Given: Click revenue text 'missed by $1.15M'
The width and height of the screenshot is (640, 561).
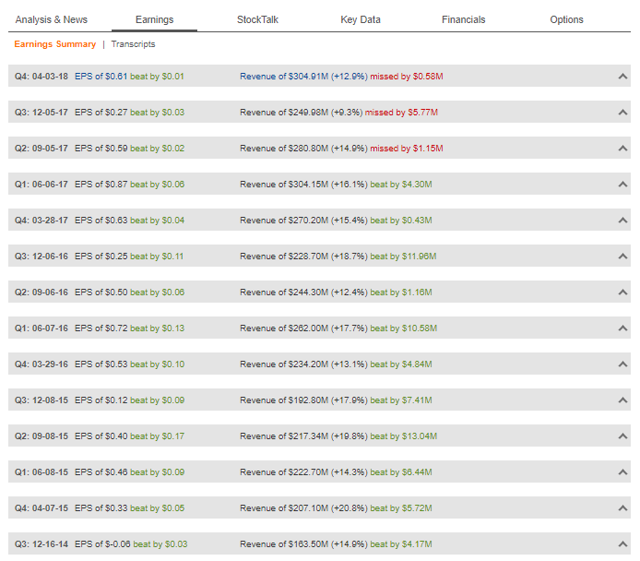Looking at the screenshot, I should tap(407, 148).
